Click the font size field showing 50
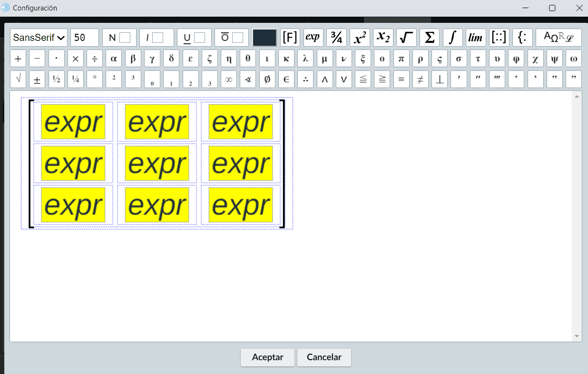The width and height of the screenshot is (588, 374). click(85, 38)
